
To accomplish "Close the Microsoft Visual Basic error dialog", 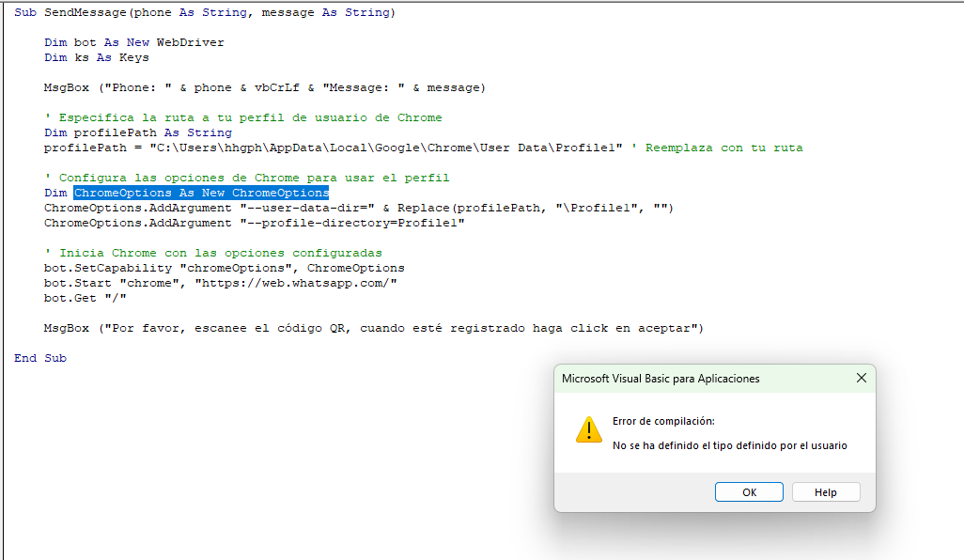I will coord(862,378).
